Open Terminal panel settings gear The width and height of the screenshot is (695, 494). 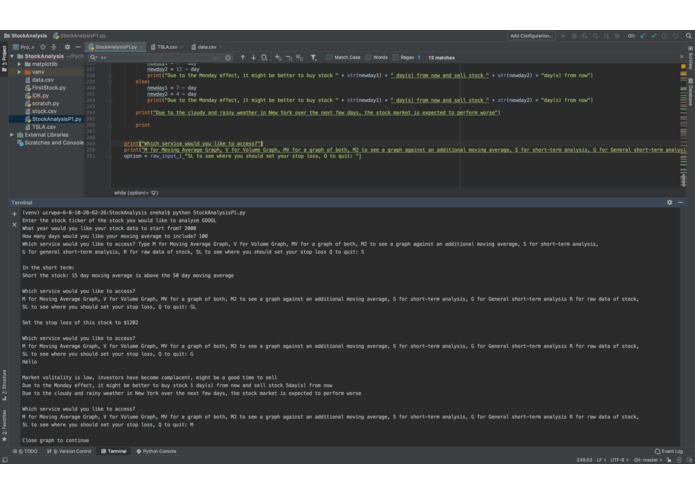click(x=669, y=202)
